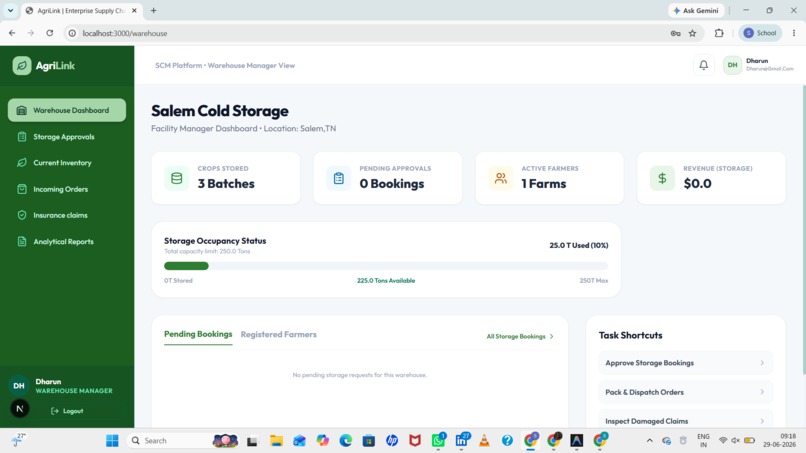
Task: Open Storage Approvals in sidebar
Action: tap(64, 137)
